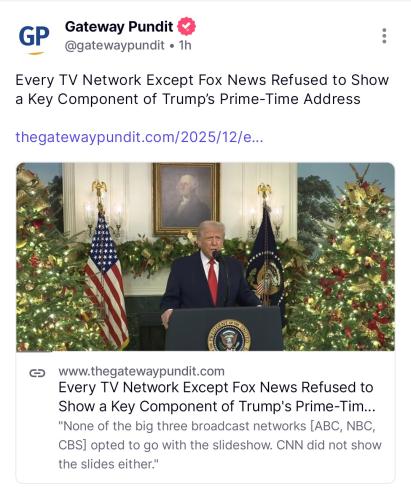Open the three-dot post options menu

[x=384, y=36]
